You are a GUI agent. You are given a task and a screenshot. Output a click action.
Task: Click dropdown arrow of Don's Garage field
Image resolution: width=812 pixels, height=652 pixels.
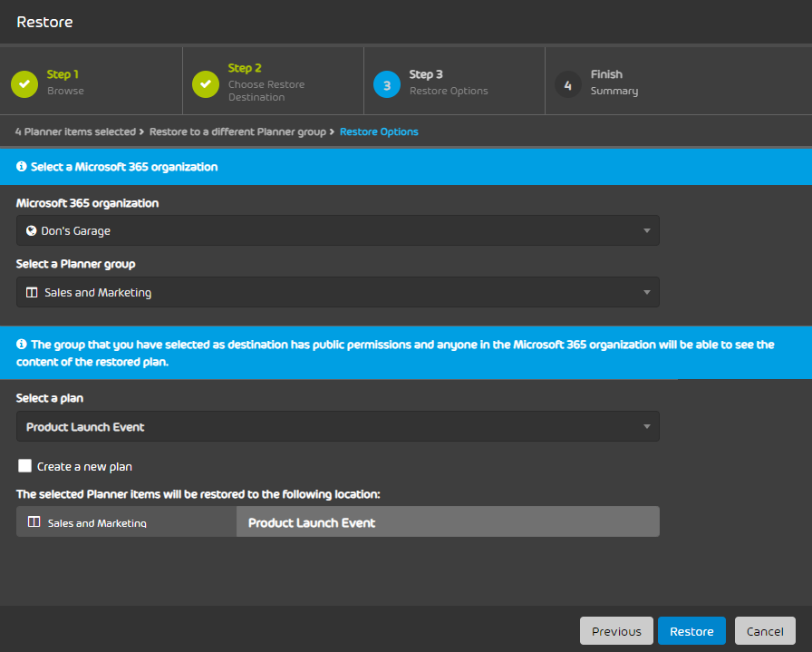tap(647, 230)
